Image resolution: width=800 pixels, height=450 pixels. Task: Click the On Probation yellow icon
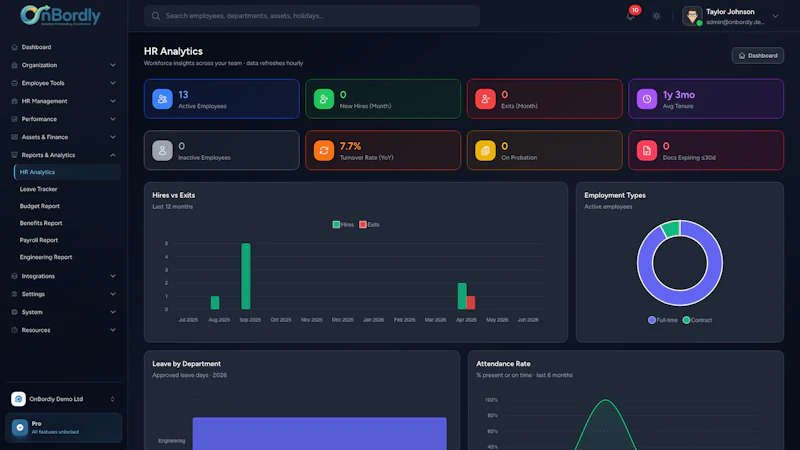(x=485, y=151)
